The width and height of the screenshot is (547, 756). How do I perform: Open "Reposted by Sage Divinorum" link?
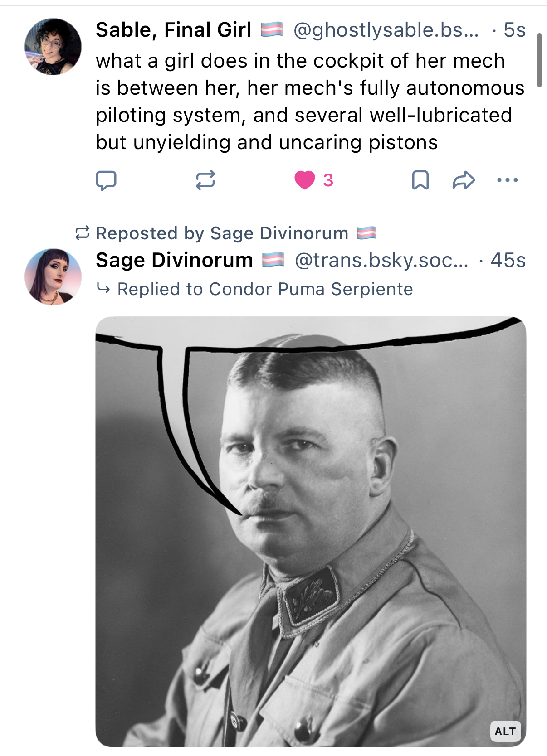click(x=222, y=233)
